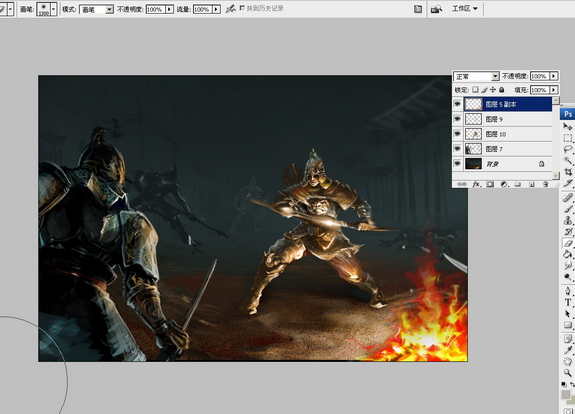Select the Slice tool

568,183
